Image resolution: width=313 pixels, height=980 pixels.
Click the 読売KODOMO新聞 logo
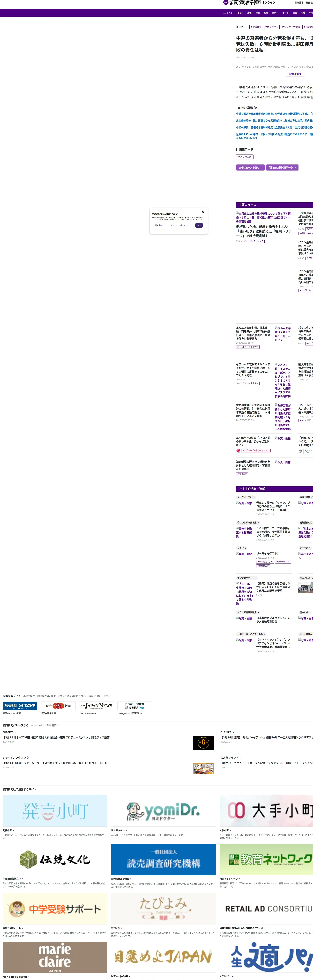click(x=20, y=706)
